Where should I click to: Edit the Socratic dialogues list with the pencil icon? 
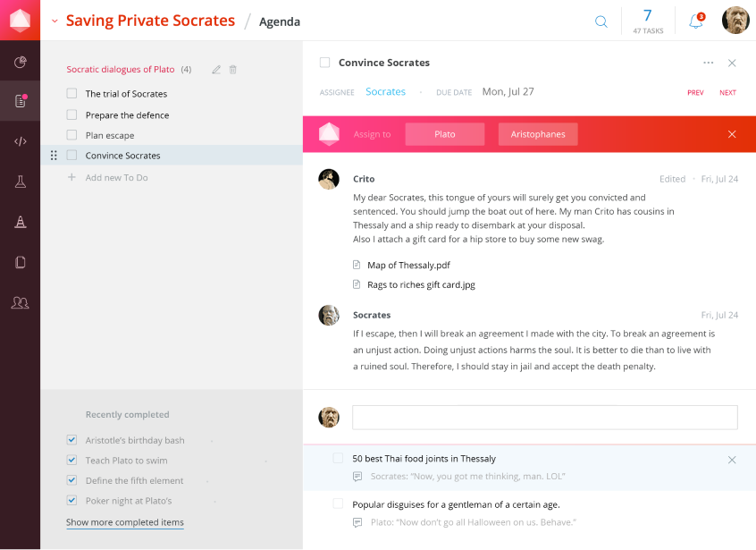215,70
